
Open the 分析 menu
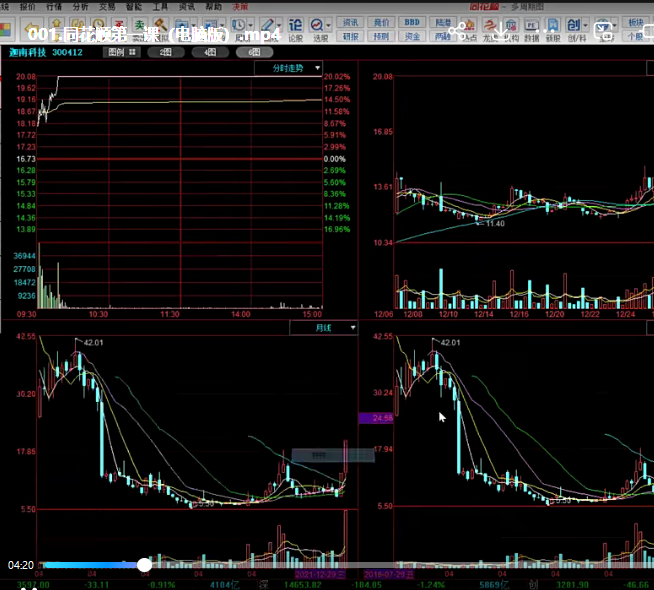[81, 6]
